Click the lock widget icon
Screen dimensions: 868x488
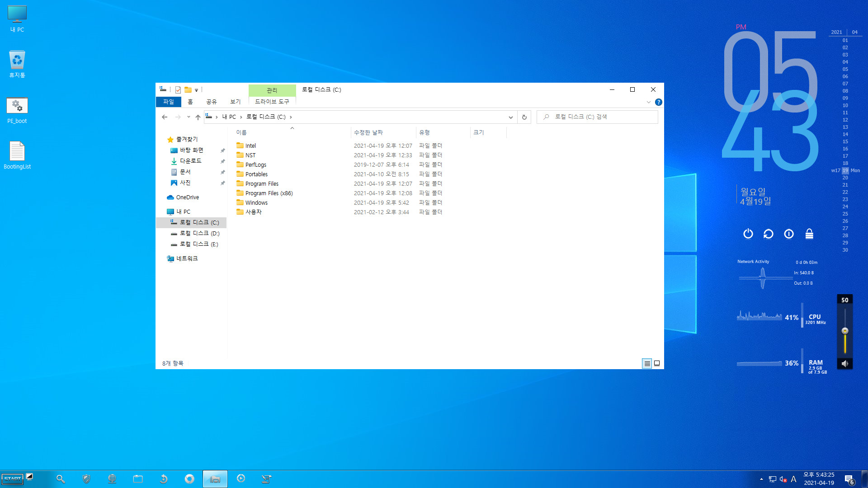click(809, 234)
